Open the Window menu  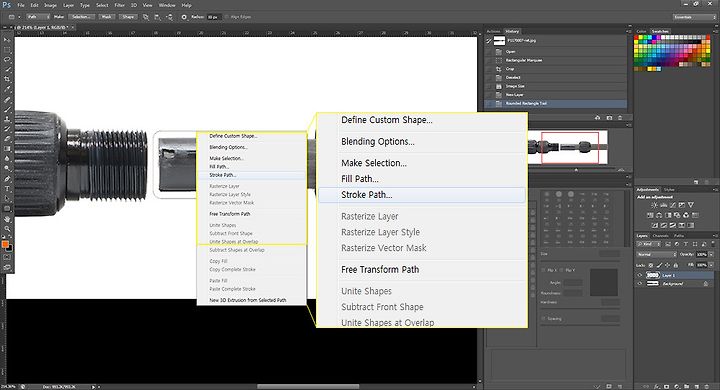167,5
